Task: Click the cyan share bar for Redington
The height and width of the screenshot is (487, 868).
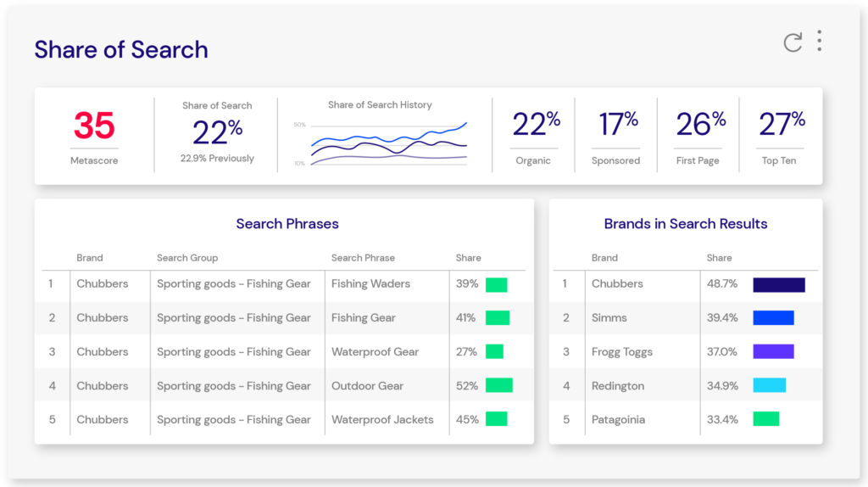Action: (x=770, y=385)
